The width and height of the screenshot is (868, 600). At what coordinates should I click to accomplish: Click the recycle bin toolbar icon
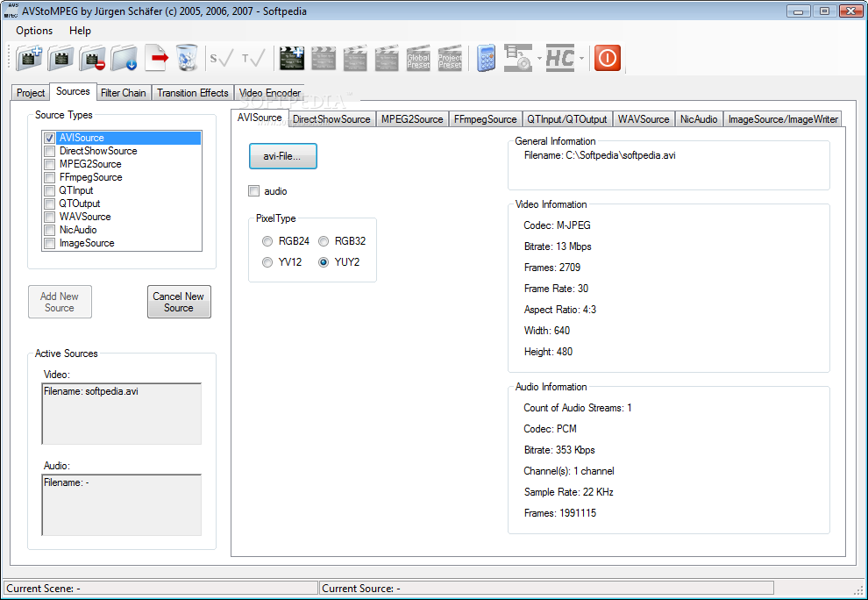[187, 58]
